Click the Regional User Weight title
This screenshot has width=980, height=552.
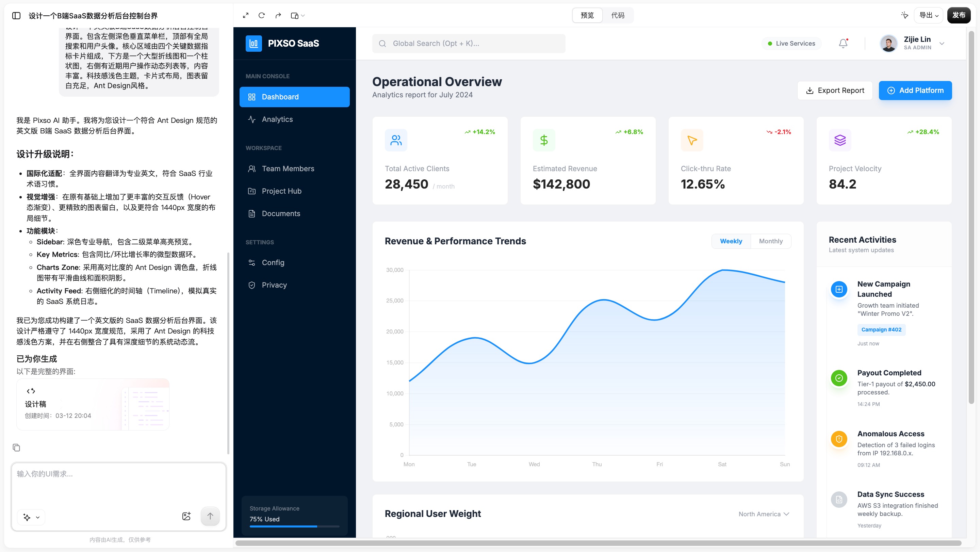coord(432,514)
